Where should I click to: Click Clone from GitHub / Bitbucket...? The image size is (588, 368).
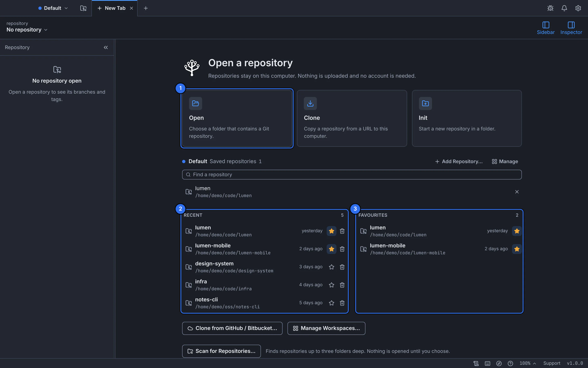tap(232, 328)
